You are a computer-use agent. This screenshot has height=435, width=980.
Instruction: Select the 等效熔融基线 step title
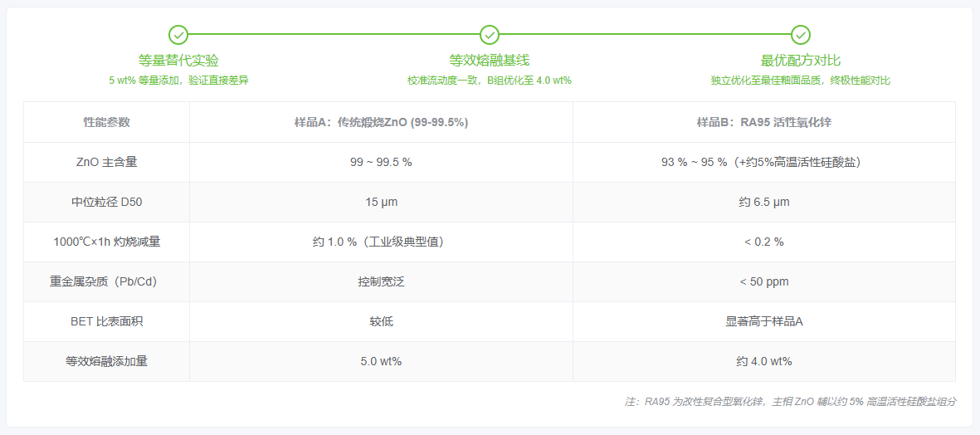click(490, 61)
